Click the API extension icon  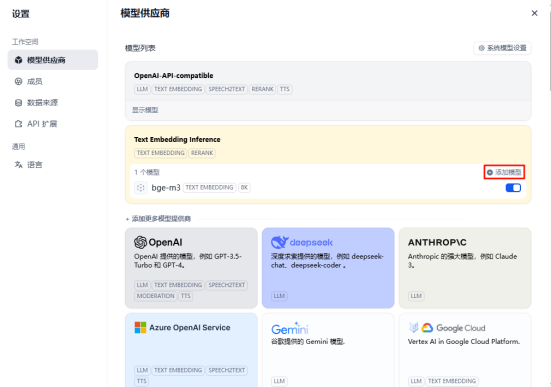pos(19,124)
